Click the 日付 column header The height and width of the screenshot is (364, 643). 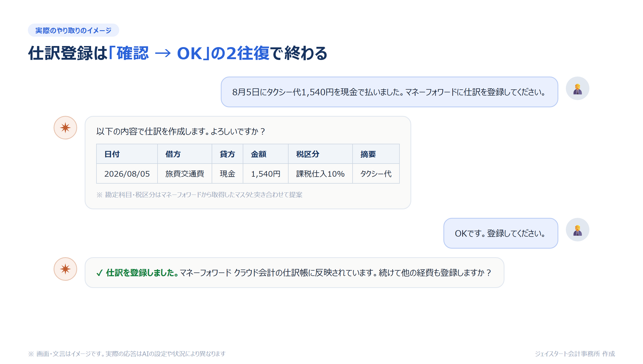click(127, 154)
